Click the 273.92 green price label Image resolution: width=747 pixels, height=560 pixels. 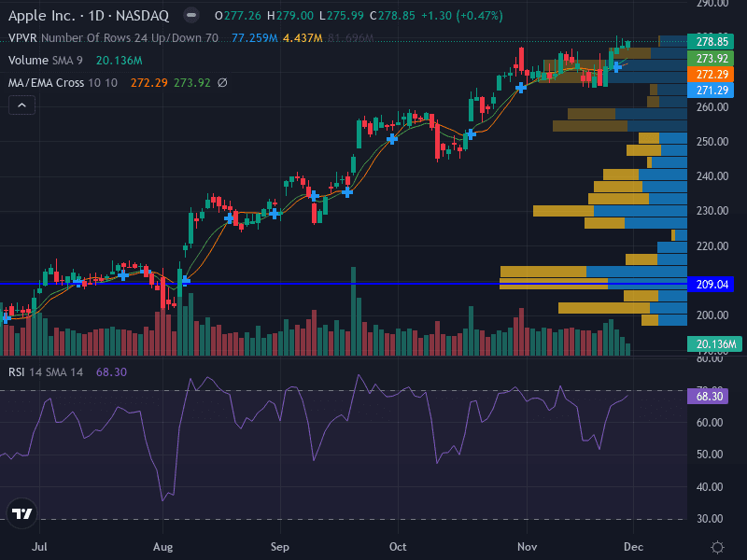pos(712,58)
